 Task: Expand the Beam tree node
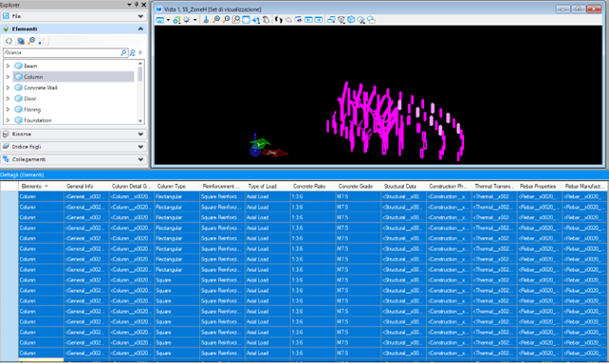[x=8, y=66]
